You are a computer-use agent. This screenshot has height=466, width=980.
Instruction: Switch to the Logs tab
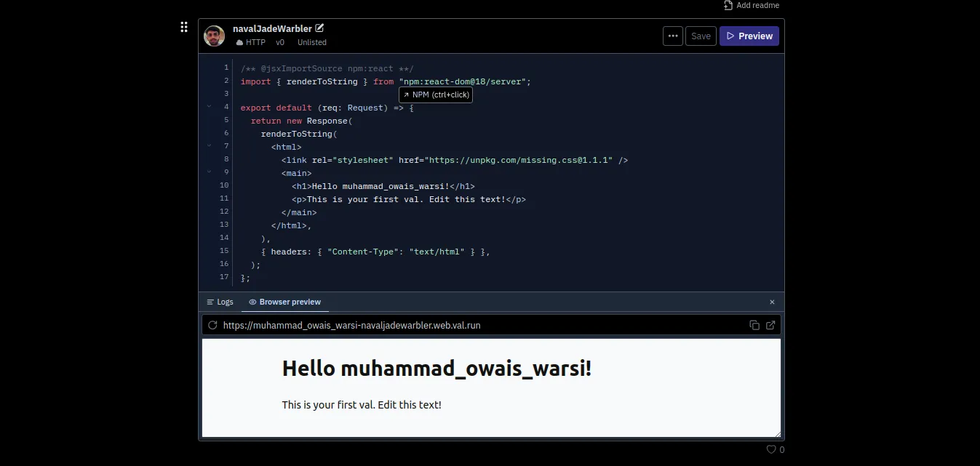[220, 302]
